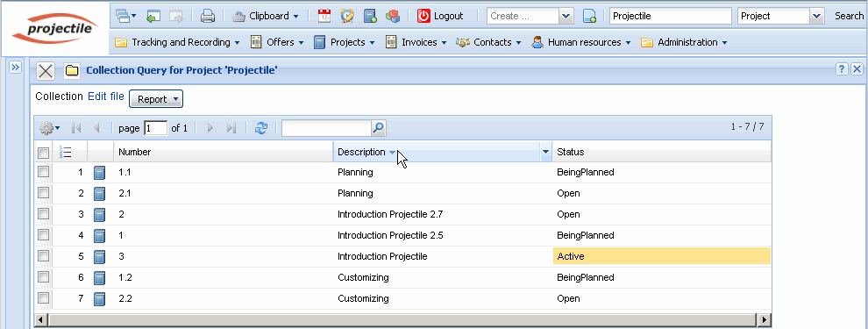Expand the left sidebar with double-arrow

(x=15, y=68)
